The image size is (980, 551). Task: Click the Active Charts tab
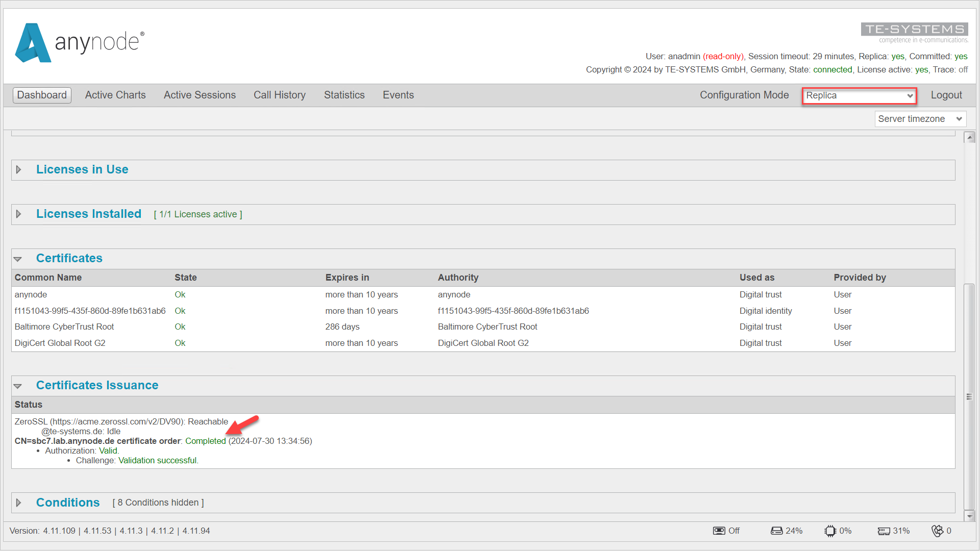click(115, 95)
